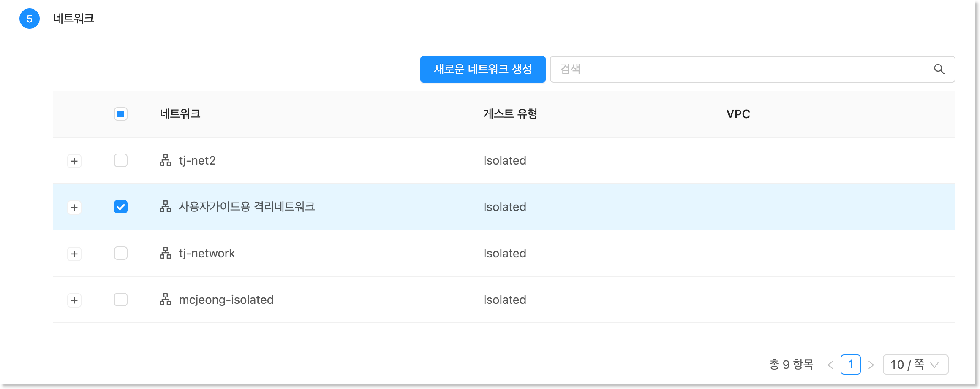Click the 새로운 네트워크 생성 button
Image resolution: width=980 pixels, height=389 pixels.
pos(482,69)
